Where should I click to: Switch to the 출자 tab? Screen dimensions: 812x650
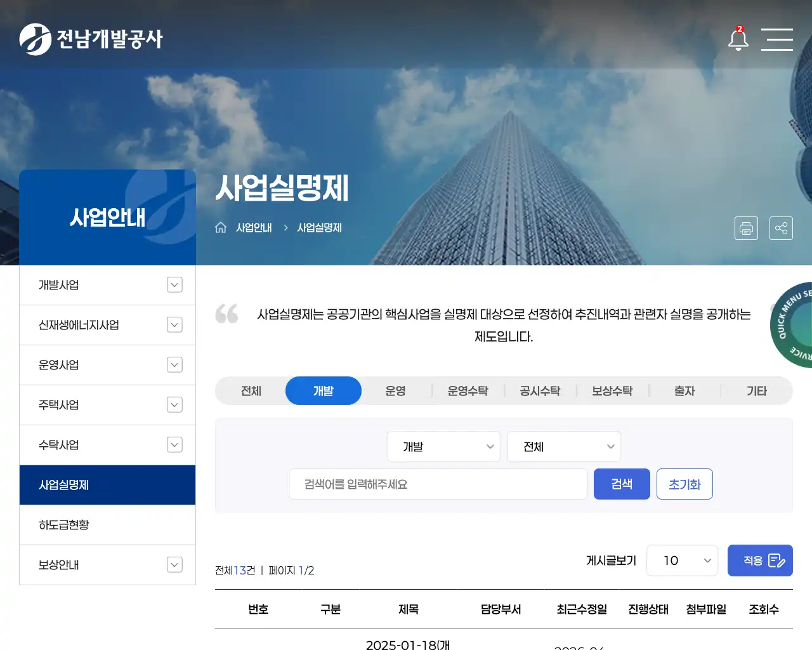click(x=685, y=391)
